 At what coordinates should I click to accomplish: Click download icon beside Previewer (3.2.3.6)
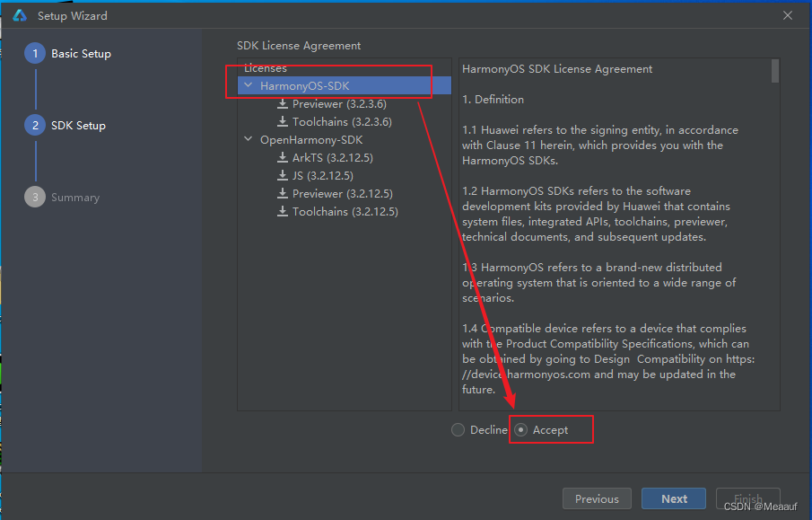pyautogui.click(x=283, y=103)
